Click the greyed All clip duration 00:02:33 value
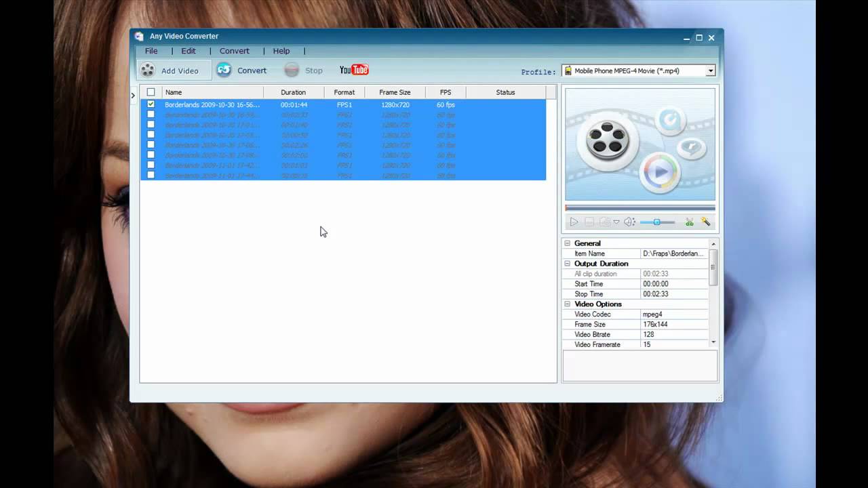The height and width of the screenshot is (488, 868). (x=674, y=274)
